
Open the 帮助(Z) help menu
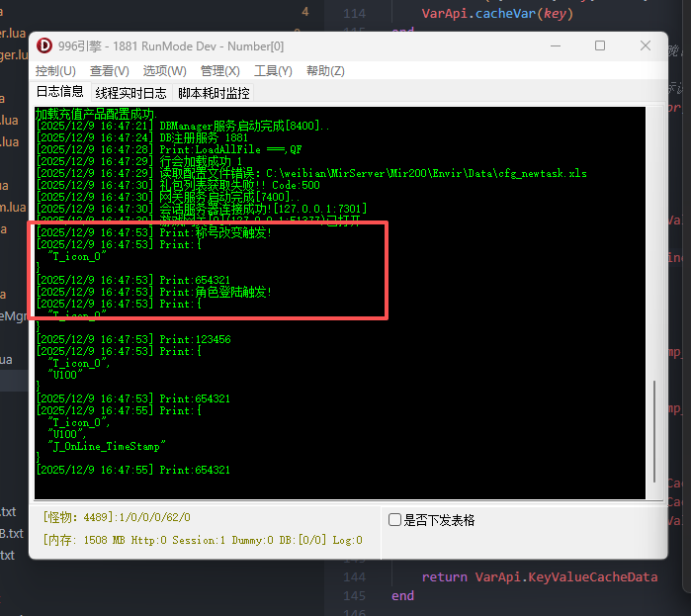coord(325,71)
